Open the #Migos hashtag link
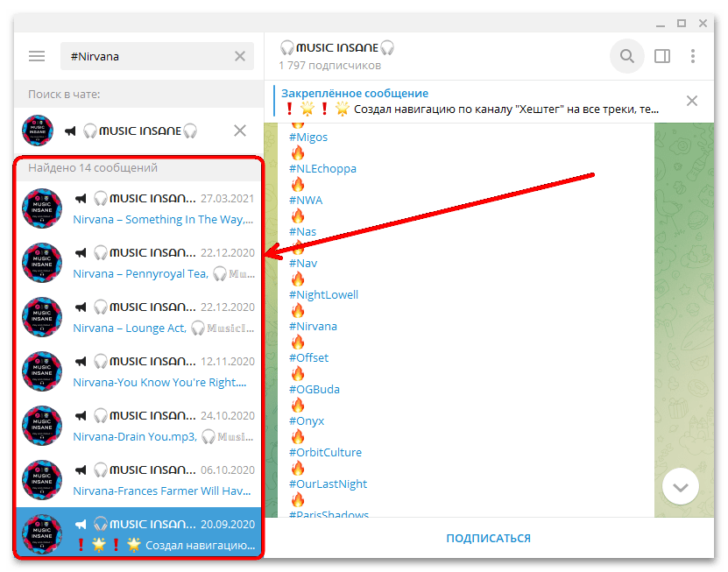Screen dimensions: 728x572 tap(308, 137)
